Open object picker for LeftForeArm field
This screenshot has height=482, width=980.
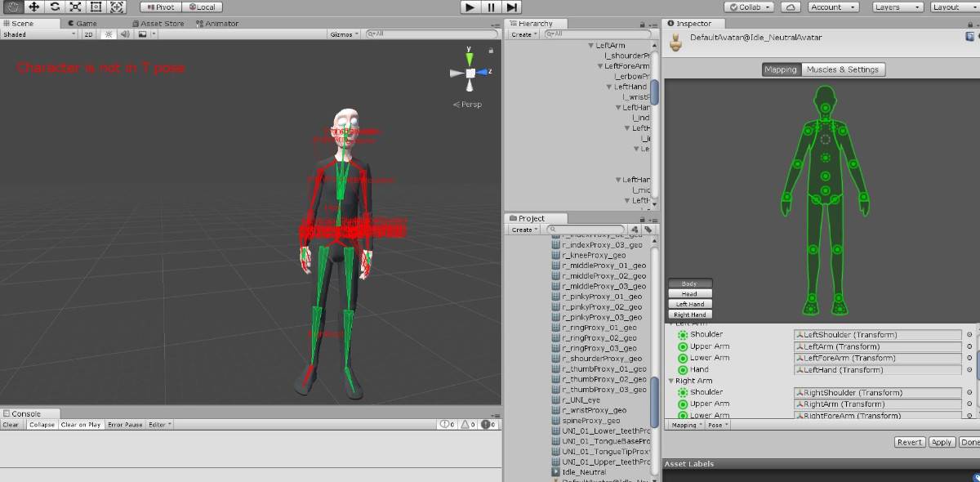[x=969, y=358]
